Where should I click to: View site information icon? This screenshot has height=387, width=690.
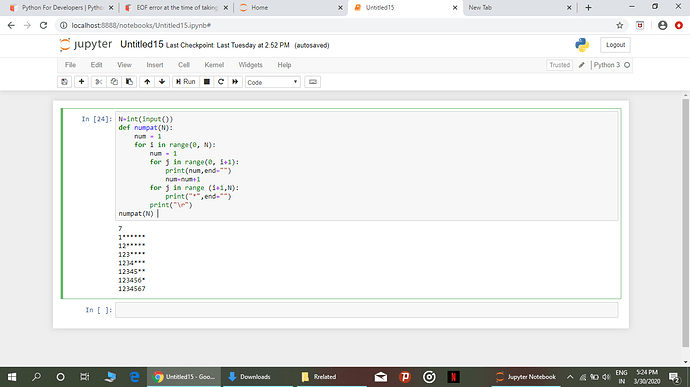click(x=63, y=26)
